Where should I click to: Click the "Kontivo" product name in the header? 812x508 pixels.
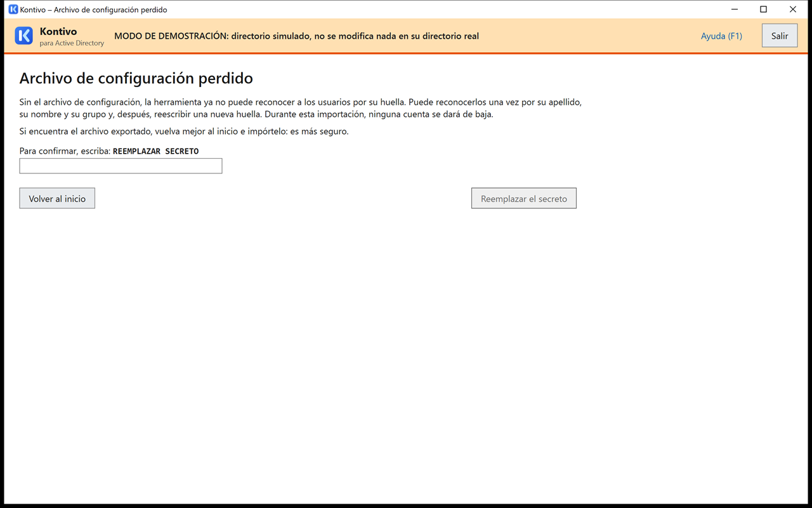(58, 31)
